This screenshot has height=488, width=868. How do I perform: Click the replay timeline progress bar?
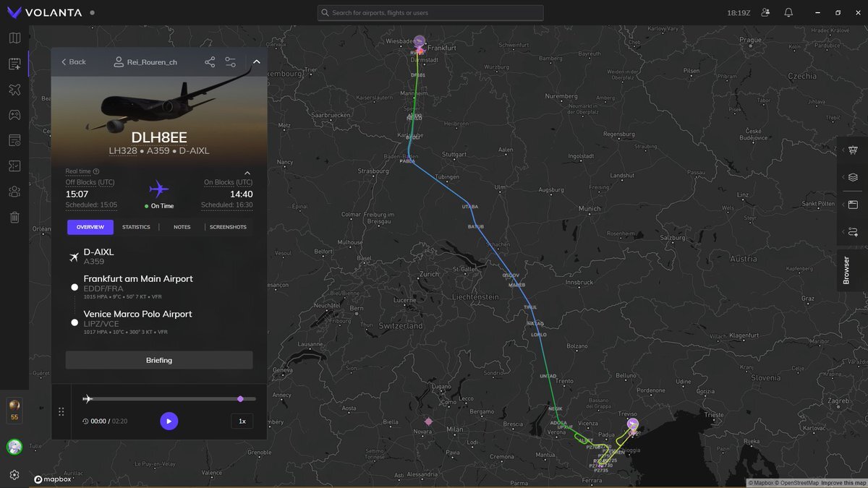pyautogui.click(x=166, y=399)
